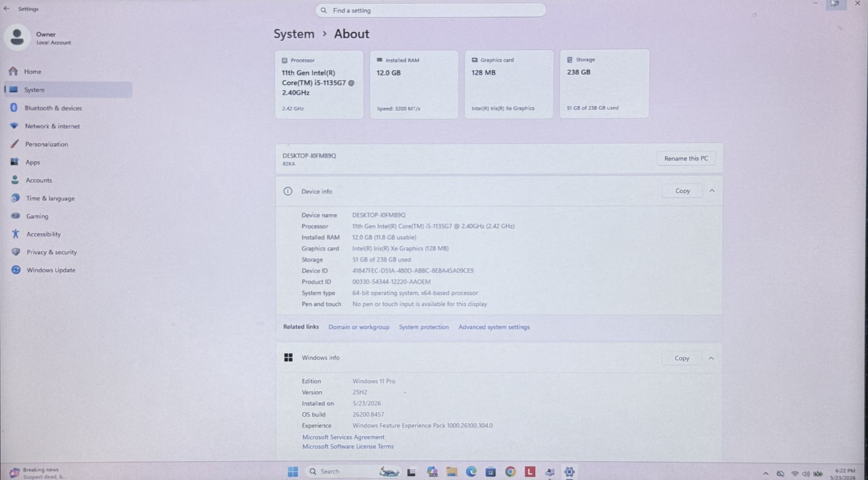Open System protection link

424,327
